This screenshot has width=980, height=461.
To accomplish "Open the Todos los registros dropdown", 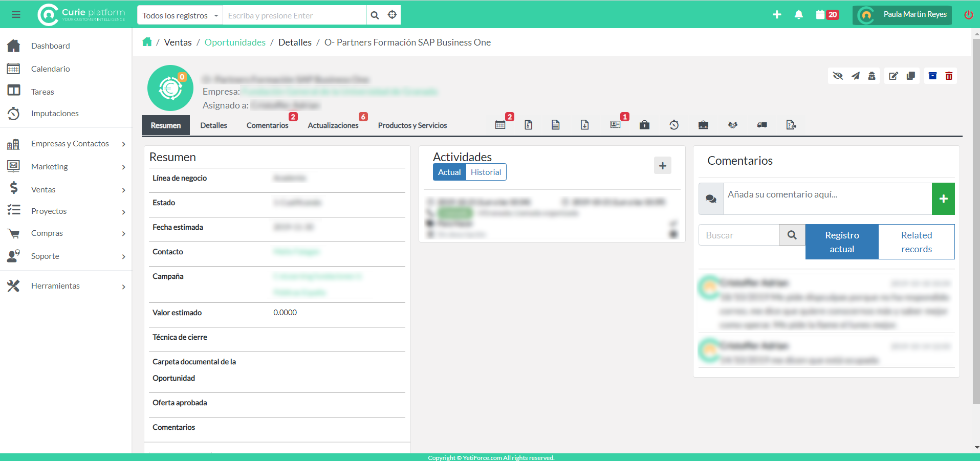I will pos(180,15).
